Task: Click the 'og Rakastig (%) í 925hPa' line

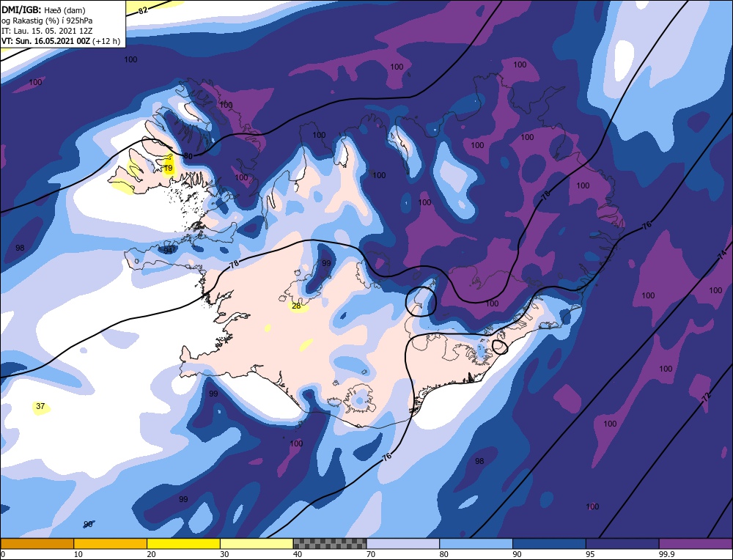Action: tap(47, 21)
